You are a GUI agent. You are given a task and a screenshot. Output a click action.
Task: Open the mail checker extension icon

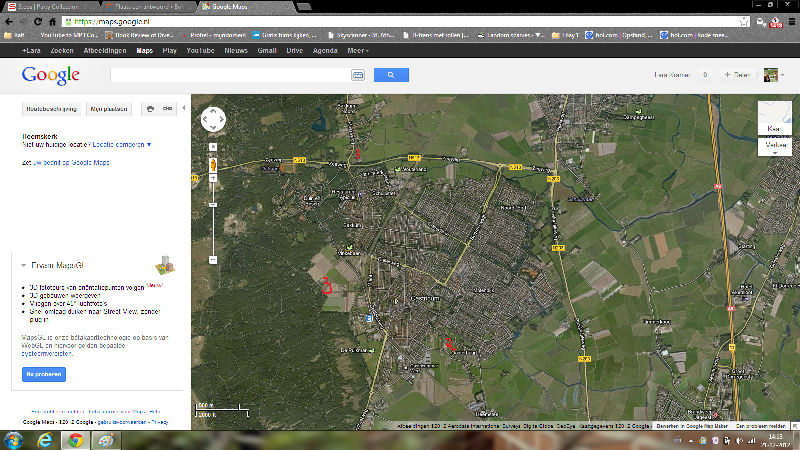point(761,21)
